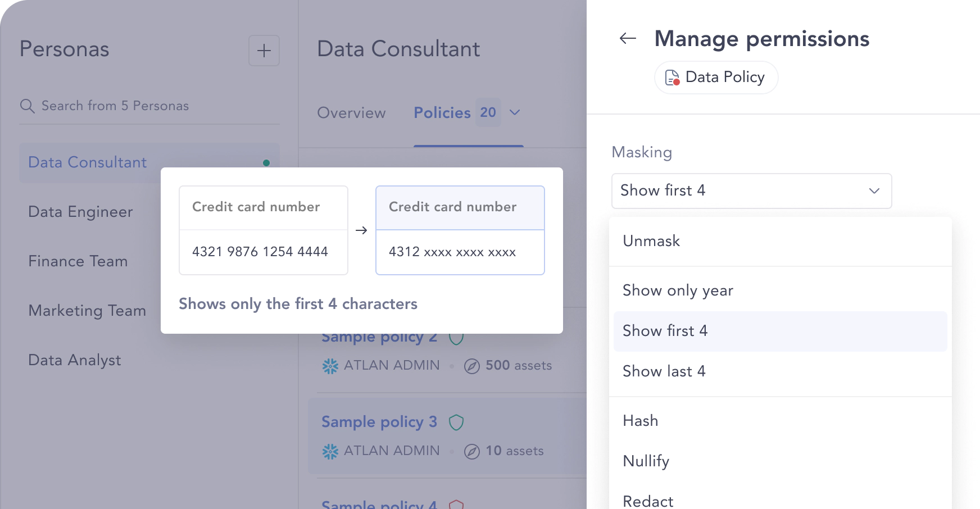Click 500 assets text
Screen dimensions: 980x509
pyautogui.click(x=519, y=366)
